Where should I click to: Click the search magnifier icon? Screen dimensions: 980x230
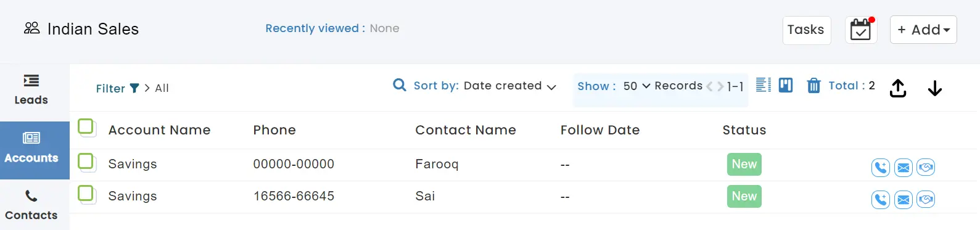pyautogui.click(x=400, y=85)
